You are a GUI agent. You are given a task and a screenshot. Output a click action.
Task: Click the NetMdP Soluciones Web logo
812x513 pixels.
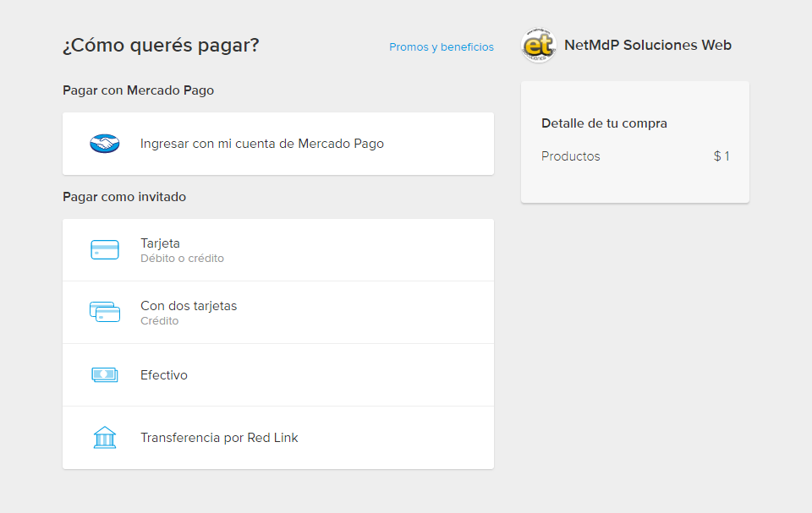point(539,46)
